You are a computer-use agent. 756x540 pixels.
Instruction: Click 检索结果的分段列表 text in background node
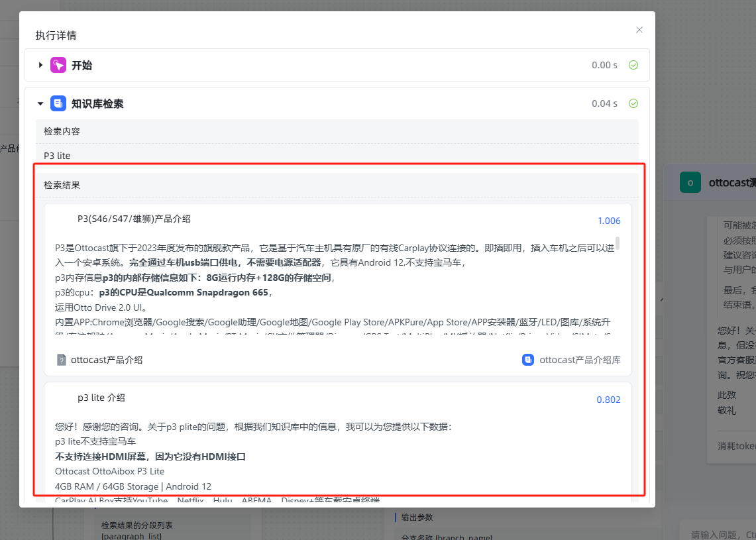pyautogui.click(x=137, y=525)
